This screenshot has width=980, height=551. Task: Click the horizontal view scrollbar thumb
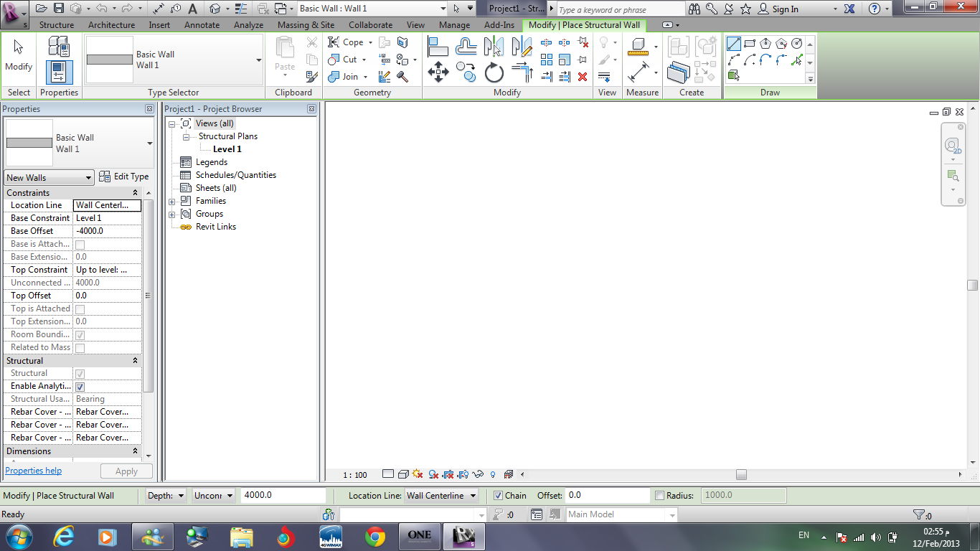(741, 474)
